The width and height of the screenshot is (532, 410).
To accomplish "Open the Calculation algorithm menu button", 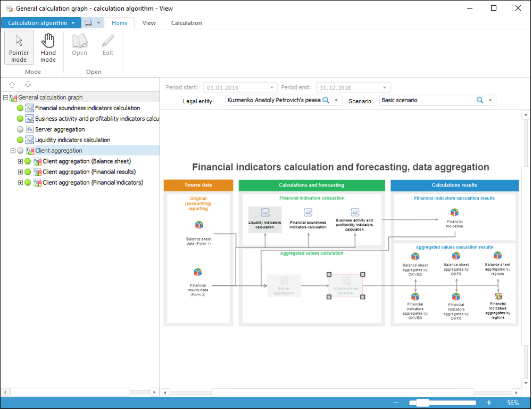I will pyautogui.click(x=41, y=23).
